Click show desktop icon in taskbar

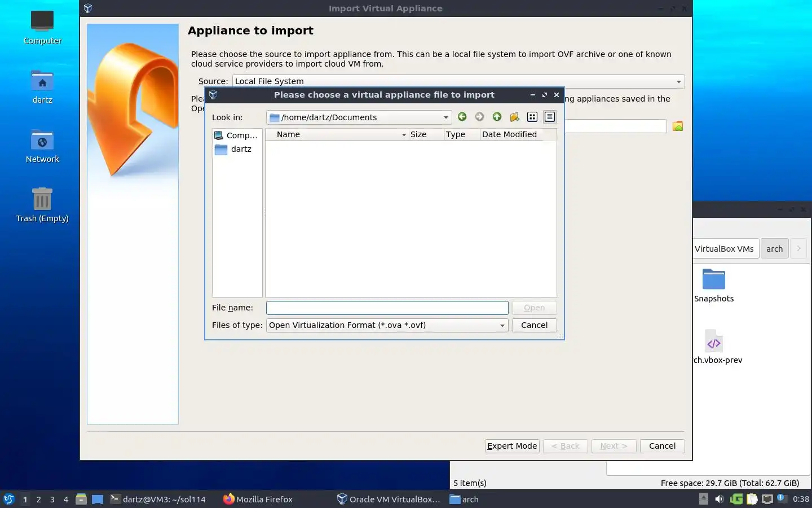(98, 499)
